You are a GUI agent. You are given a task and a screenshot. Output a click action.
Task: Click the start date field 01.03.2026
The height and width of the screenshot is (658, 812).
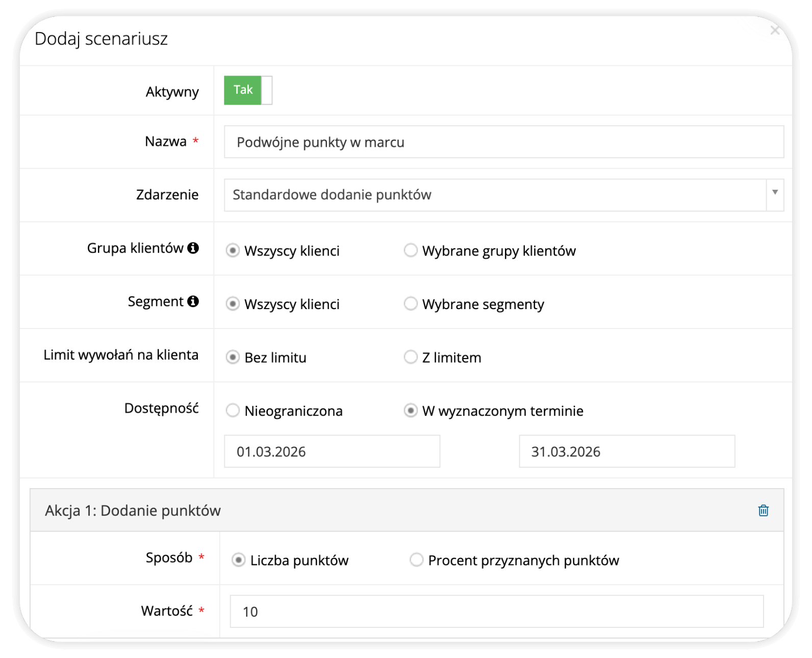[332, 451]
